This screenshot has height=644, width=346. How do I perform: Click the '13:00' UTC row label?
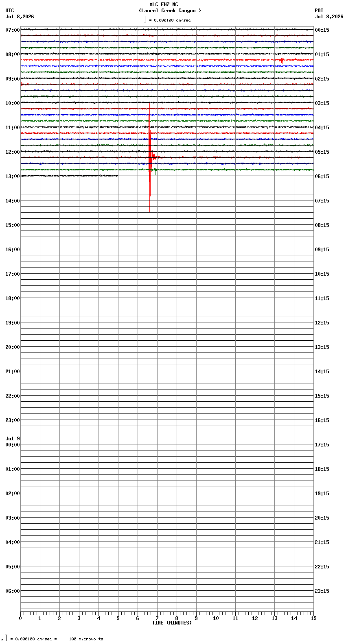pos(13,176)
